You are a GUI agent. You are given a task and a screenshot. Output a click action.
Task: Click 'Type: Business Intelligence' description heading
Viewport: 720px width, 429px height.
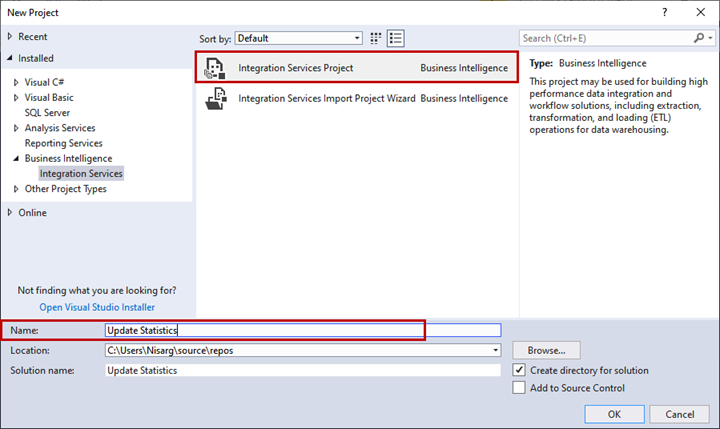pyautogui.click(x=588, y=63)
